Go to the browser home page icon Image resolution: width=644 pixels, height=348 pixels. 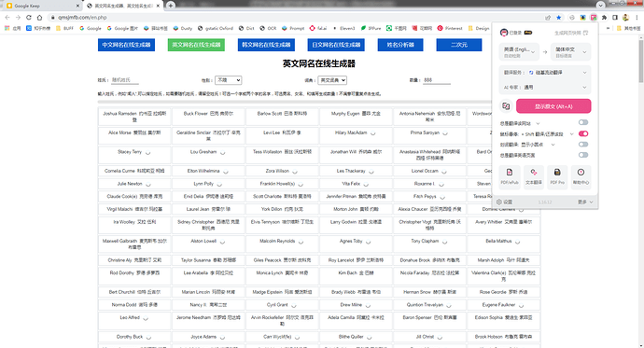click(39, 18)
